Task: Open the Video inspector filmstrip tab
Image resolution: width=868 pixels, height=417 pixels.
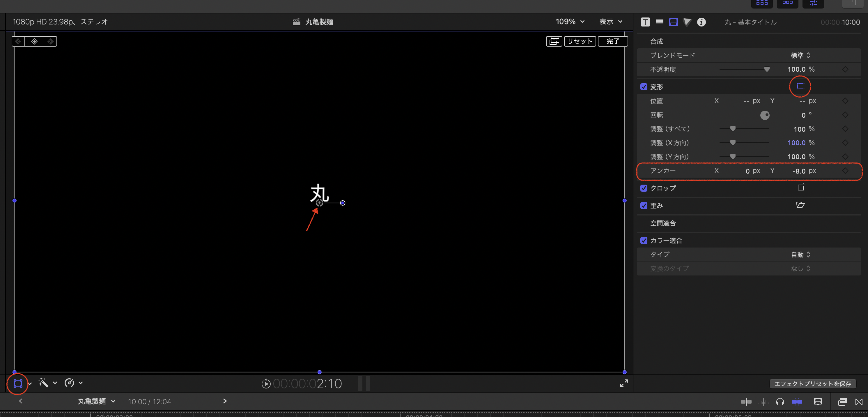Action: pos(673,22)
